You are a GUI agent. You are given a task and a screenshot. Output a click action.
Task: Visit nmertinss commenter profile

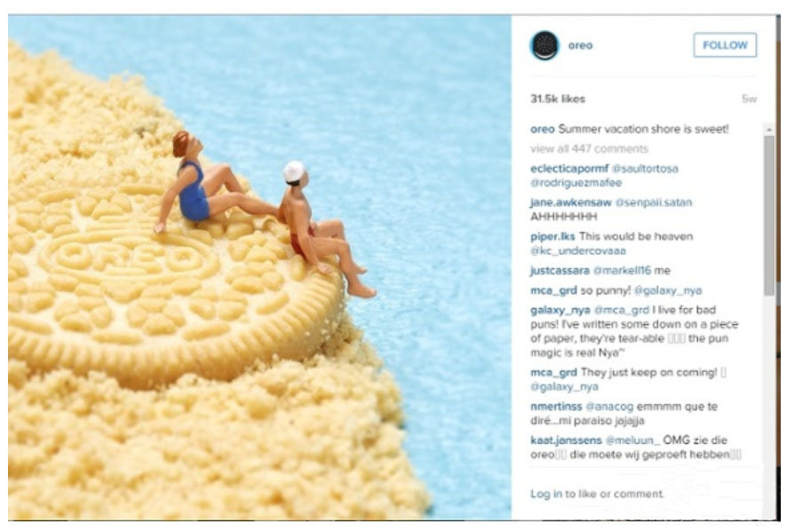click(x=556, y=407)
